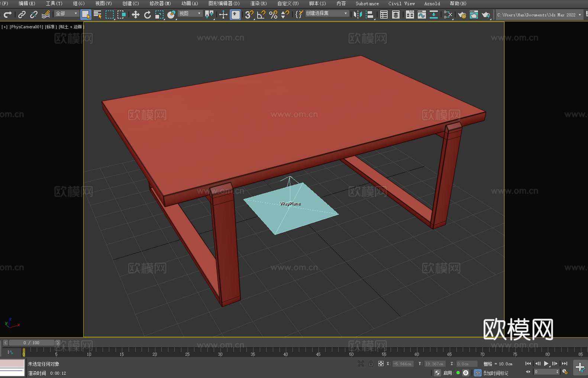This screenshot has width=588, height=378.
Task: Click the [+] viewport general label
Action: point(4,27)
